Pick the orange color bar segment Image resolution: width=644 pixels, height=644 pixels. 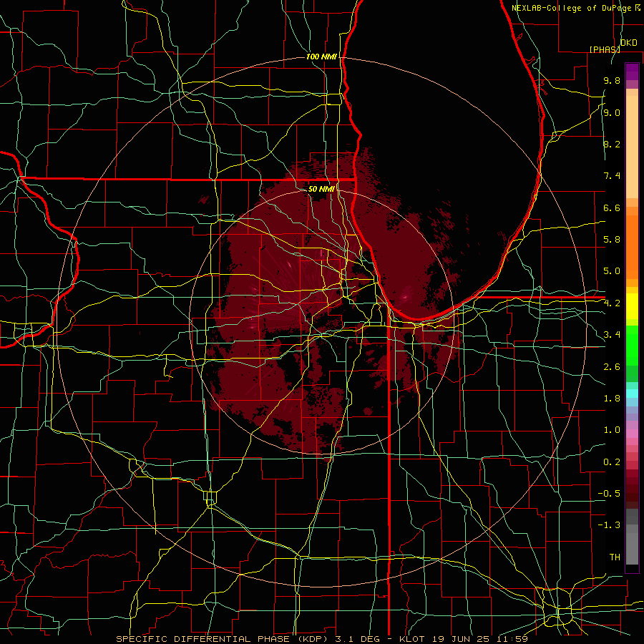click(632, 246)
